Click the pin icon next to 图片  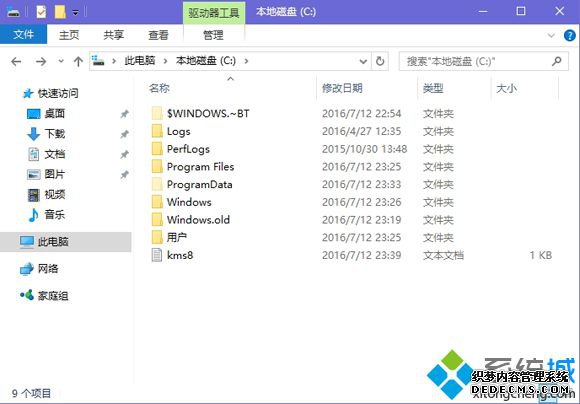point(124,174)
